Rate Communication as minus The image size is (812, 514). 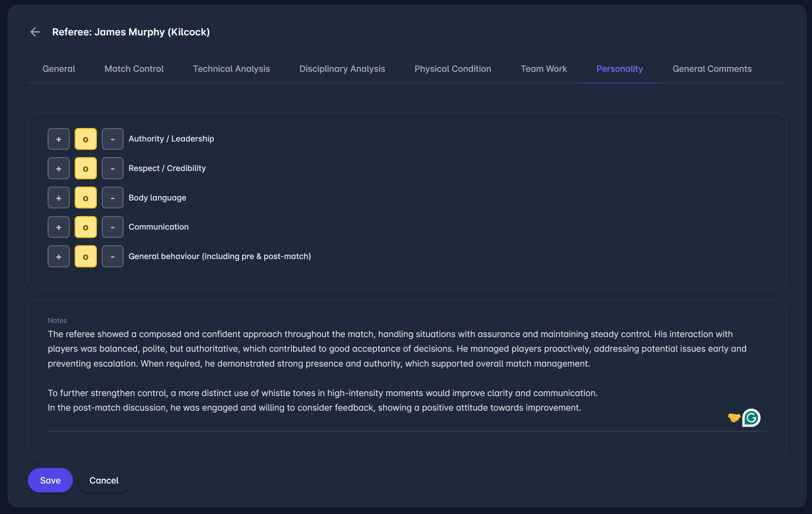(112, 227)
